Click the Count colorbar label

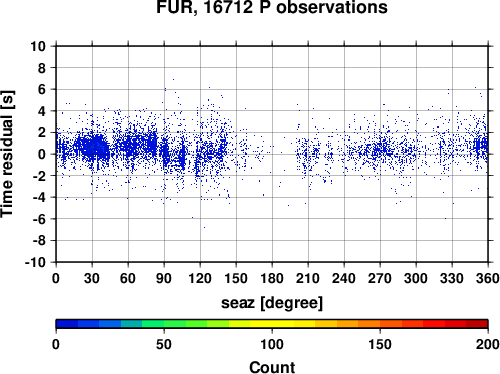272,367
